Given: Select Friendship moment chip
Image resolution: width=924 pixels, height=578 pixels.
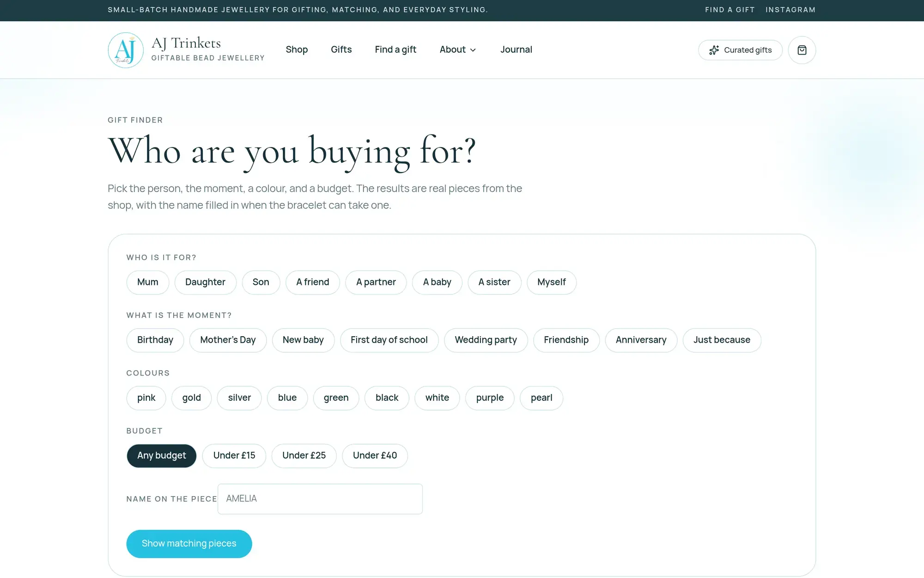Looking at the screenshot, I should point(566,340).
